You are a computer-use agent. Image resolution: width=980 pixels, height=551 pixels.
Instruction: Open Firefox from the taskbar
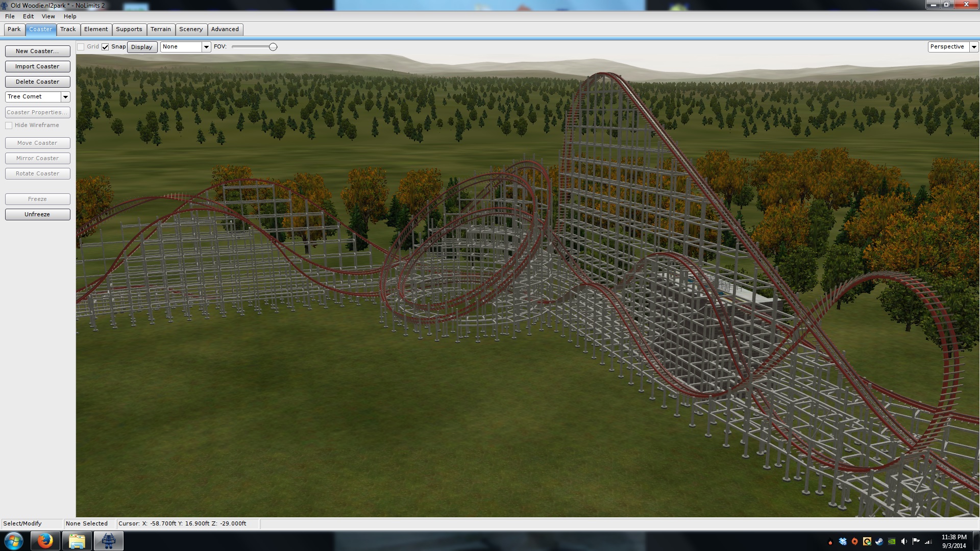point(45,541)
